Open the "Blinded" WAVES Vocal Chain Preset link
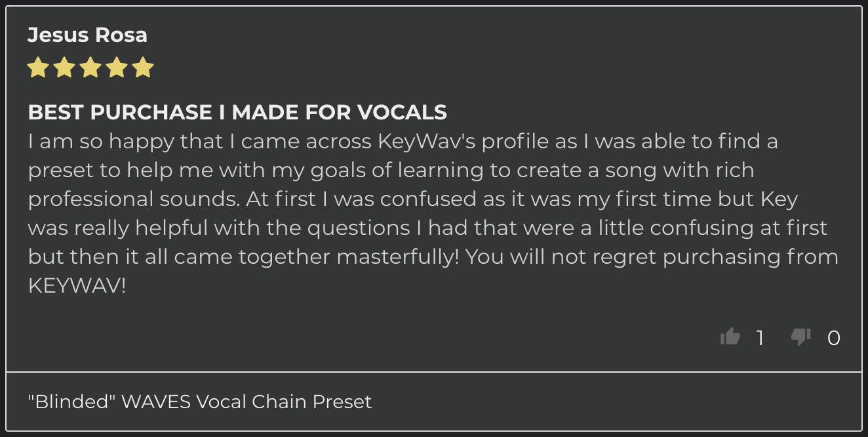Screen dimensions: 868x437 point(200,401)
